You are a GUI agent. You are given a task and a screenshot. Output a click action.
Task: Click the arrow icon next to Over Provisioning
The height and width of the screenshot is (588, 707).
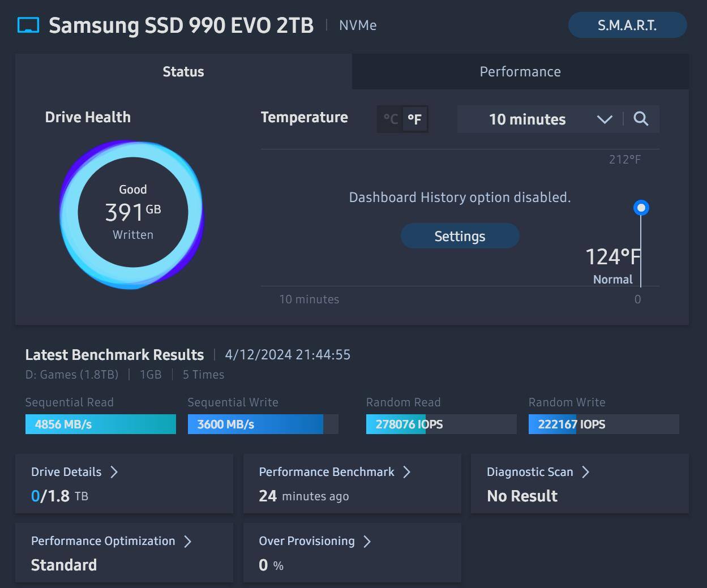click(x=367, y=542)
